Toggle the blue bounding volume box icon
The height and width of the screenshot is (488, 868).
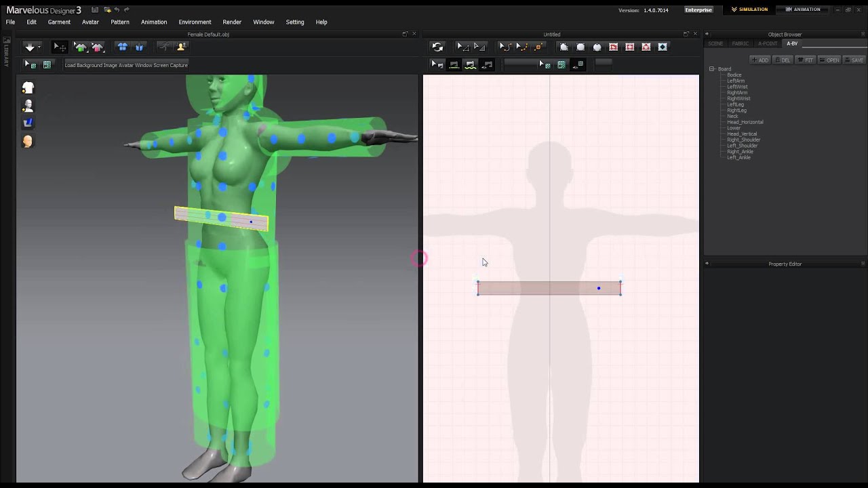(x=139, y=47)
